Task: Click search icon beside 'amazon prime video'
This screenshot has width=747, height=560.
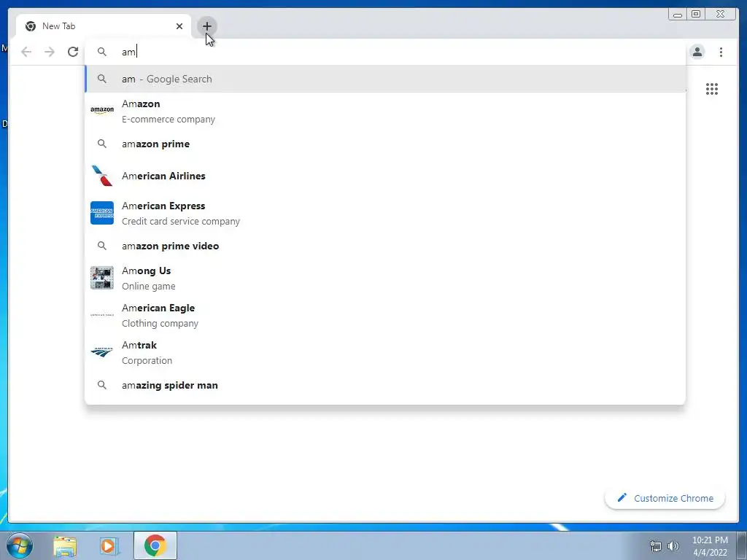Action: point(102,246)
